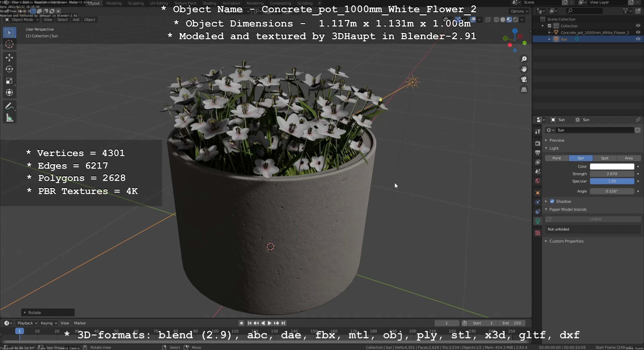644x350 pixels.
Task: Switch to the Modeling workspace tab
Action: click(114, 3)
